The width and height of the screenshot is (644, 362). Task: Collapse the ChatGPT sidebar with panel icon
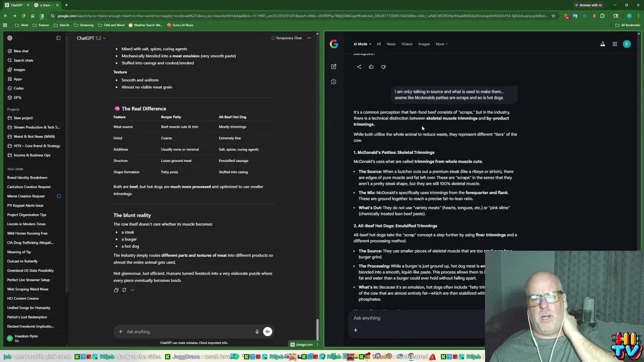pyautogui.click(x=58, y=38)
